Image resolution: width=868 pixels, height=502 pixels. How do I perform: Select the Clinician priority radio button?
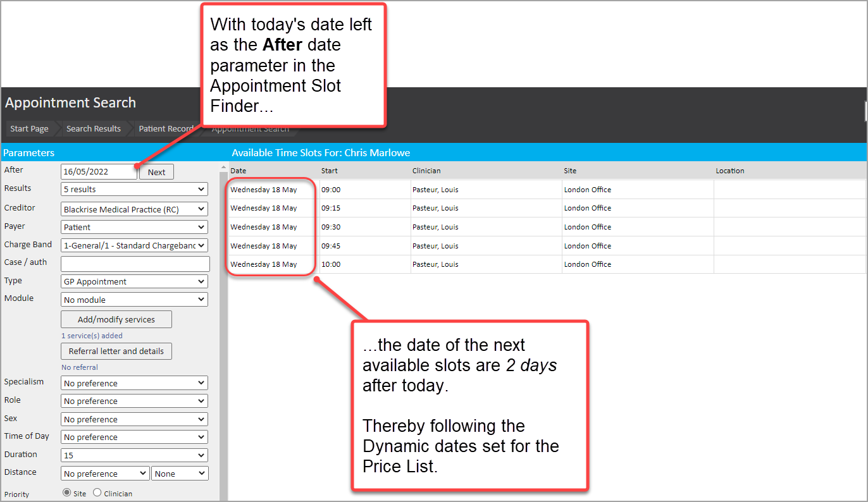coord(97,493)
